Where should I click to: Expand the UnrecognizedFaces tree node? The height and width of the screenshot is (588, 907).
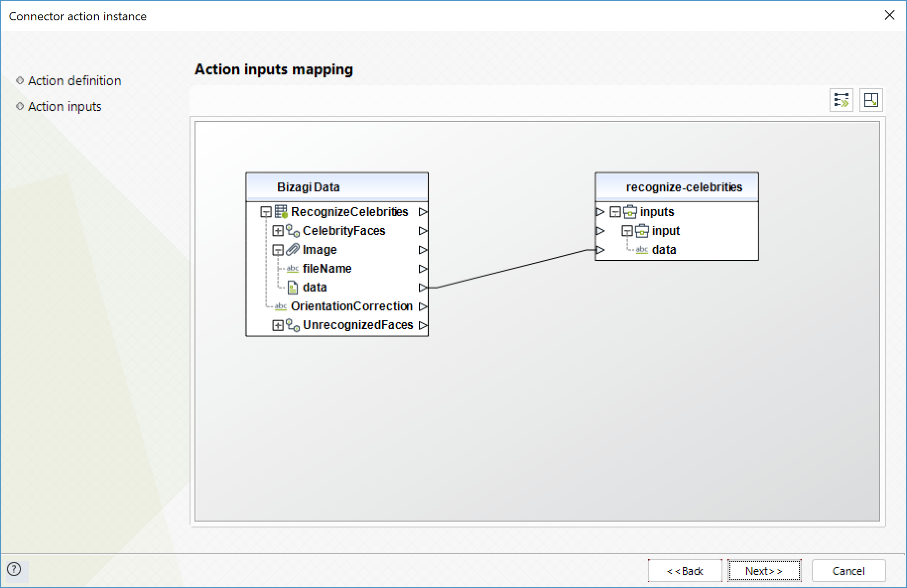tap(278, 325)
